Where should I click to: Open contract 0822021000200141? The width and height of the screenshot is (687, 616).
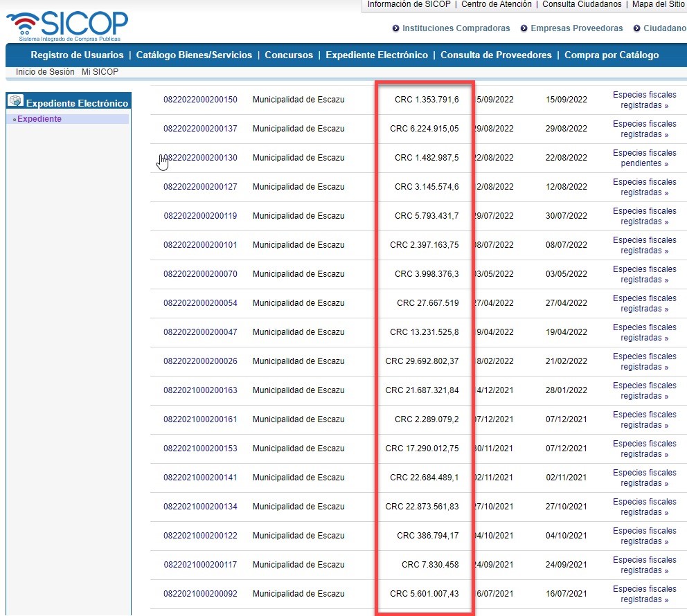click(200, 478)
